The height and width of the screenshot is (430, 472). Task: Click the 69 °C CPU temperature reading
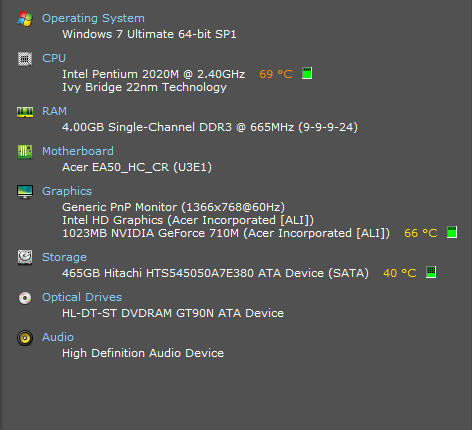pos(276,74)
